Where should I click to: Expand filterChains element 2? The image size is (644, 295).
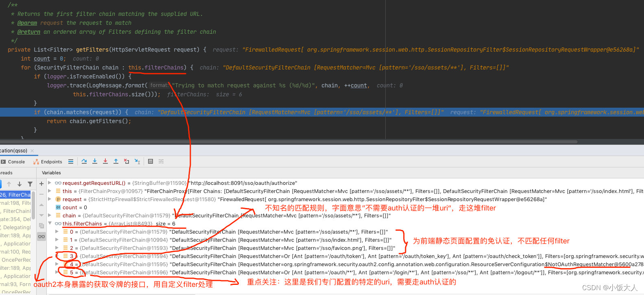pos(57,248)
